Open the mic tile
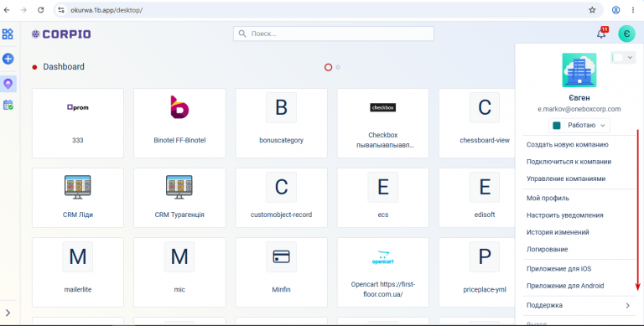Screen dimensions: 644x326 [x=179, y=272]
